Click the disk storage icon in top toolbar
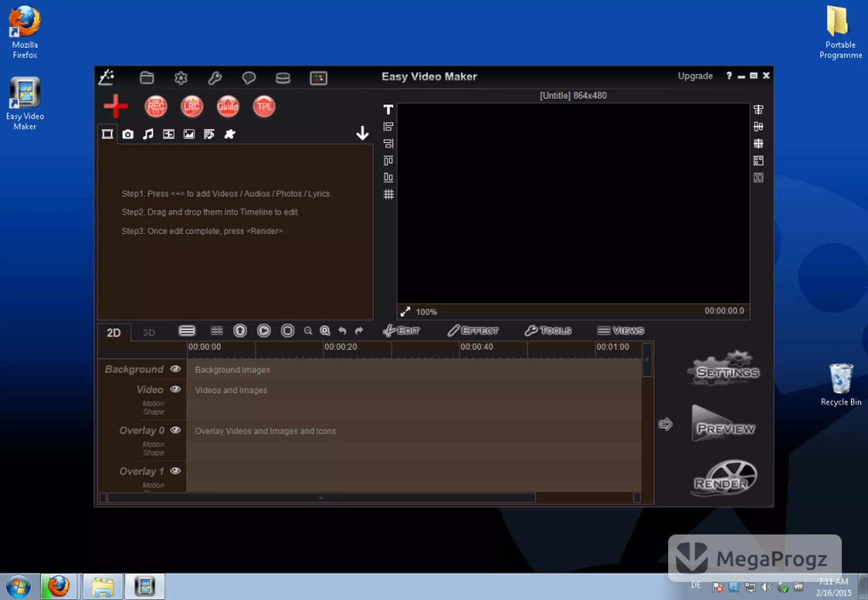868x600 pixels. tap(283, 78)
